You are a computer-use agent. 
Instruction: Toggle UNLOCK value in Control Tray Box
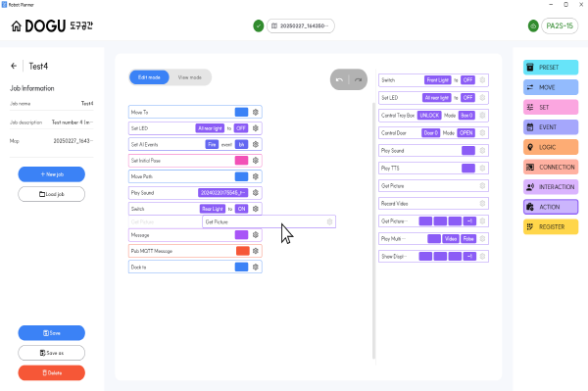tap(429, 115)
